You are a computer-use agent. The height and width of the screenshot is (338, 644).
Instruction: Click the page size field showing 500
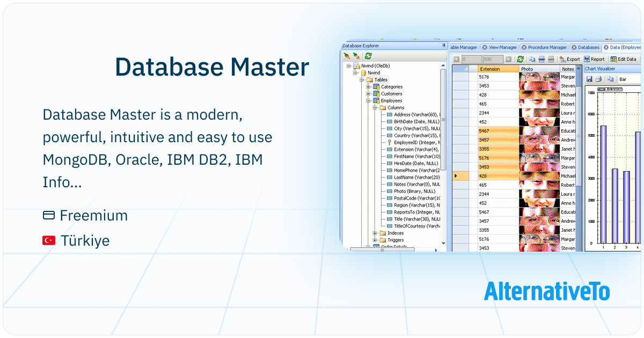(493, 59)
